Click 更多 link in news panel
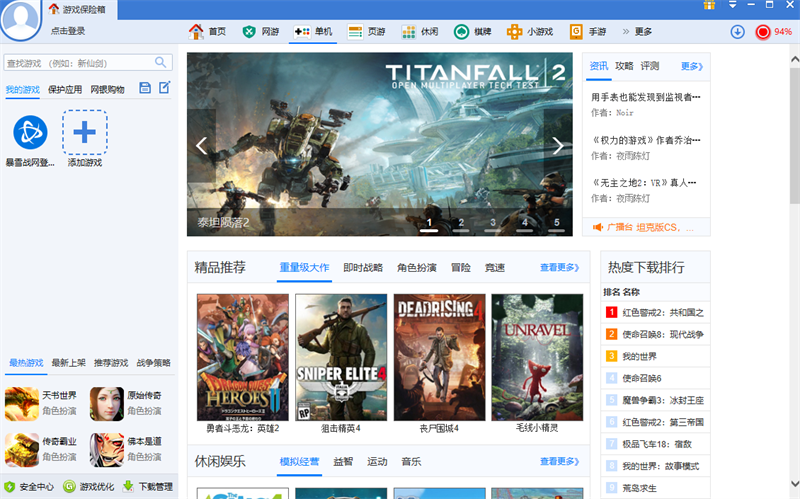Screen dimensions: 800x499 click(x=692, y=66)
